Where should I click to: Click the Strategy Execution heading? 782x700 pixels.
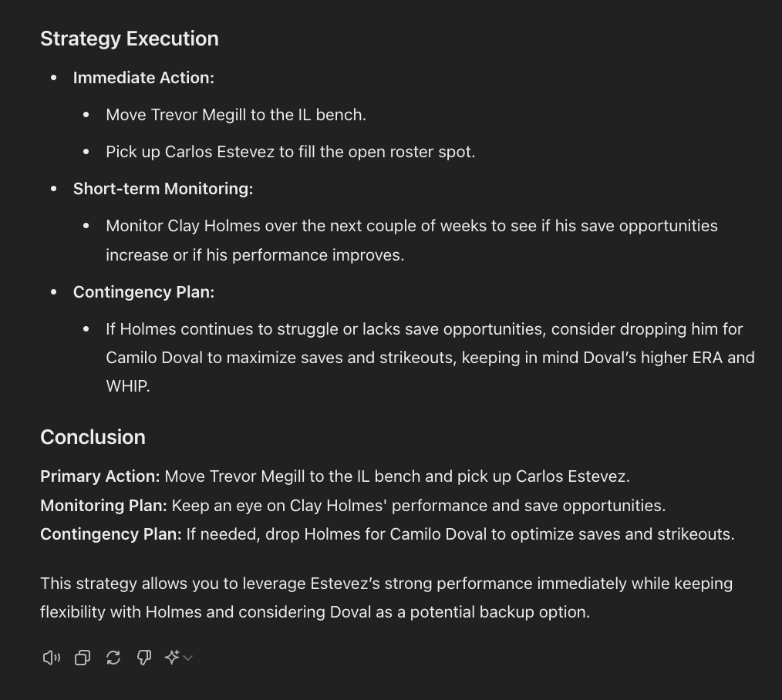[x=130, y=39]
